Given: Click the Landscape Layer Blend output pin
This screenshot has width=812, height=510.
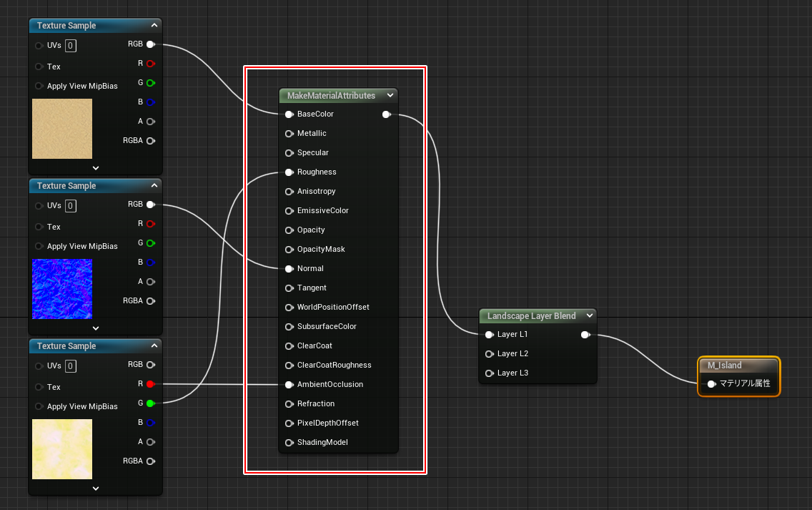Looking at the screenshot, I should pyautogui.click(x=585, y=335).
